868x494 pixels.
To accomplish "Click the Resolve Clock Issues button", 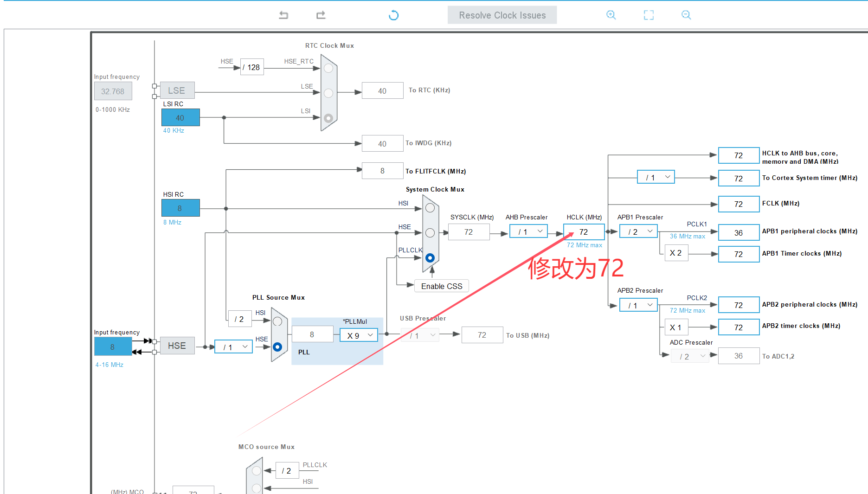I will coord(502,15).
